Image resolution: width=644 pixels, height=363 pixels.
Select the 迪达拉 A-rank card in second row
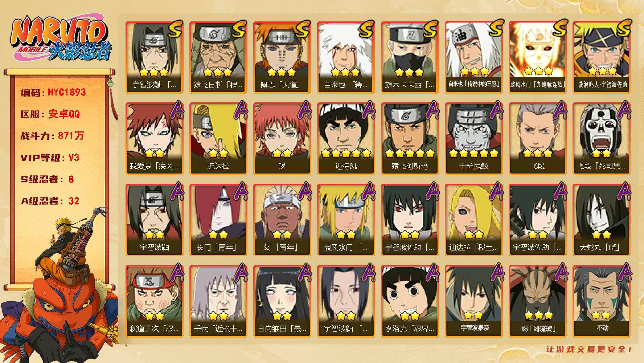coord(218,139)
